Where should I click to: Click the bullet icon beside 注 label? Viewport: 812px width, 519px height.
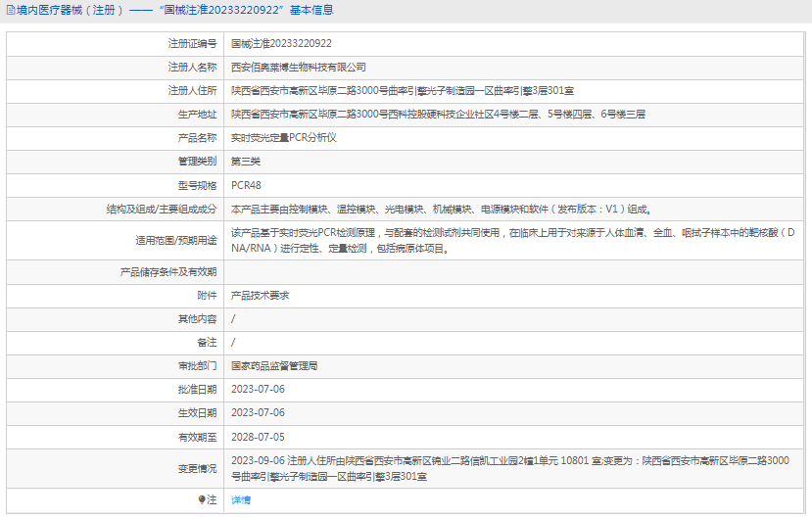202,499
